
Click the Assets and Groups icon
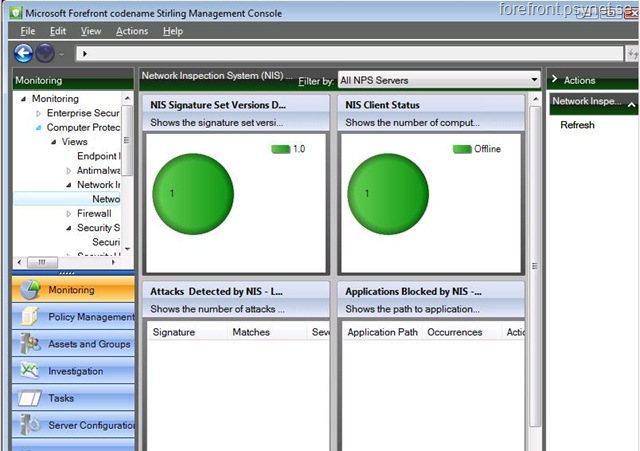pyautogui.click(x=28, y=344)
